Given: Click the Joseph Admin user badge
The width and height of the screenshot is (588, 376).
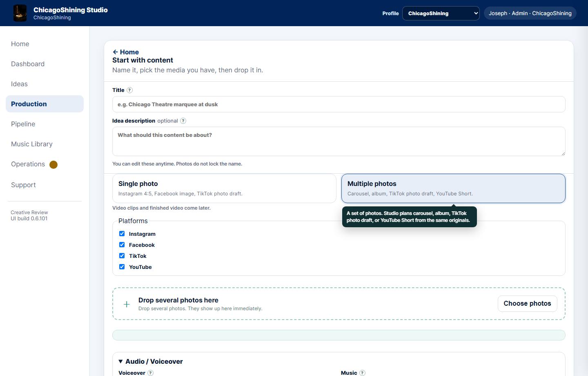Looking at the screenshot, I should pyautogui.click(x=530, y=13).
